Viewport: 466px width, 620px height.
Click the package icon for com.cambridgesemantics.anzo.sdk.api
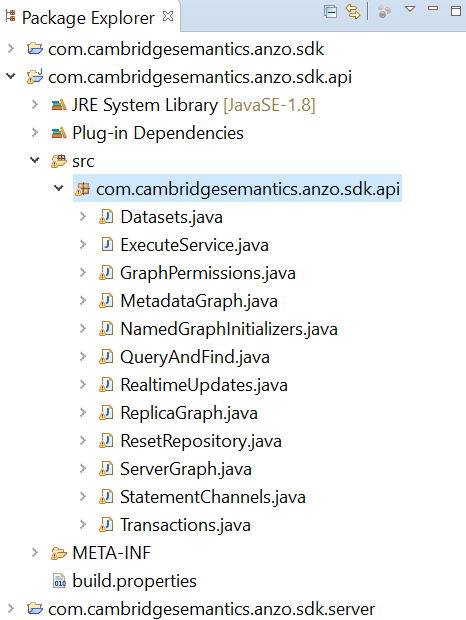point(83,189)
